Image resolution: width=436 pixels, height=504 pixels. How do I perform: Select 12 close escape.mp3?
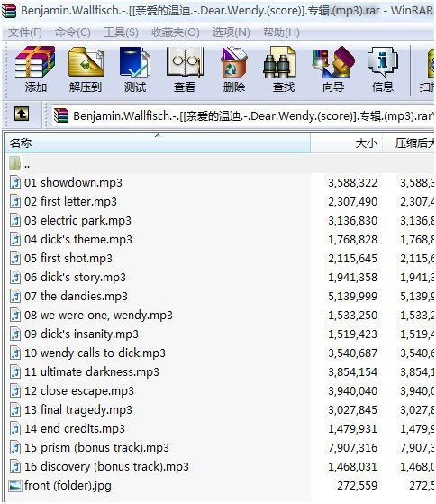(79, 391)
